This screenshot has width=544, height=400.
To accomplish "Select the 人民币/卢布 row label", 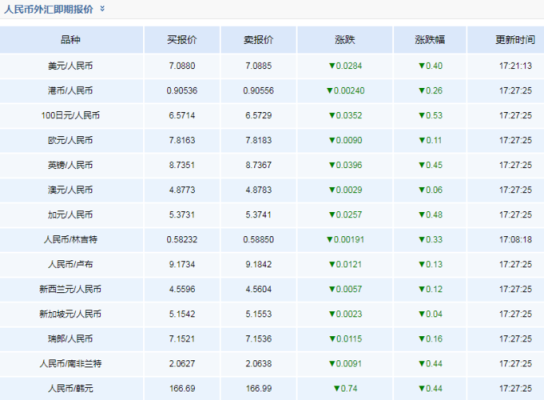I will point(70,264).
